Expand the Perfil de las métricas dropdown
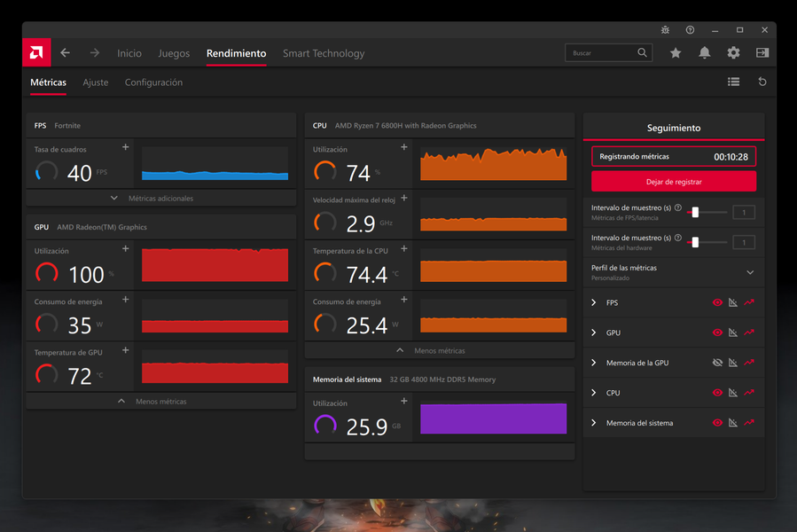 (x=750, y=272)
